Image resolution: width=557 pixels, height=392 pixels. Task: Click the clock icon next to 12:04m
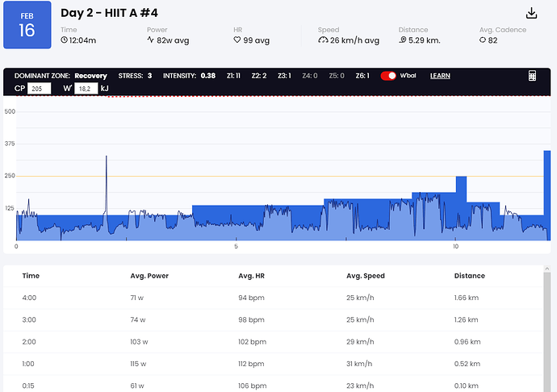(64, 40)
